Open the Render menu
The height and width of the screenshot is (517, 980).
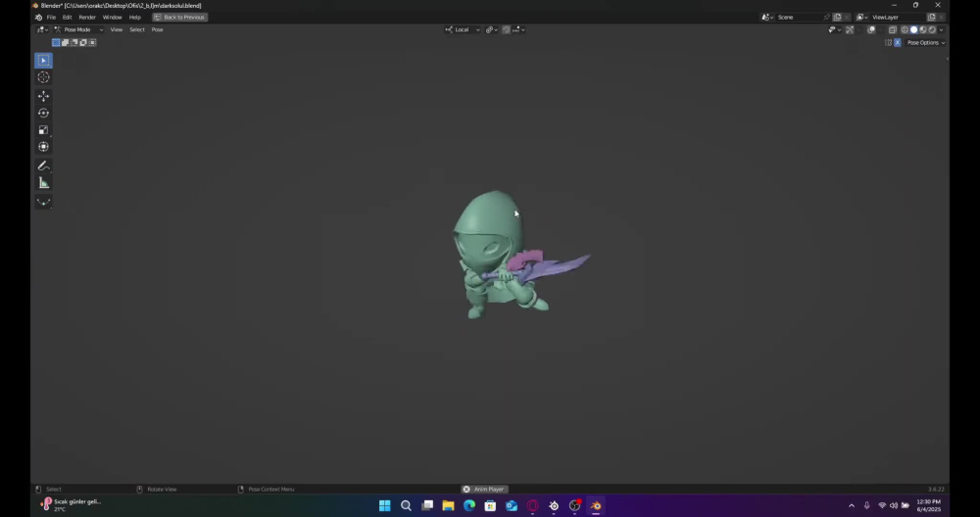pos(87,18)
